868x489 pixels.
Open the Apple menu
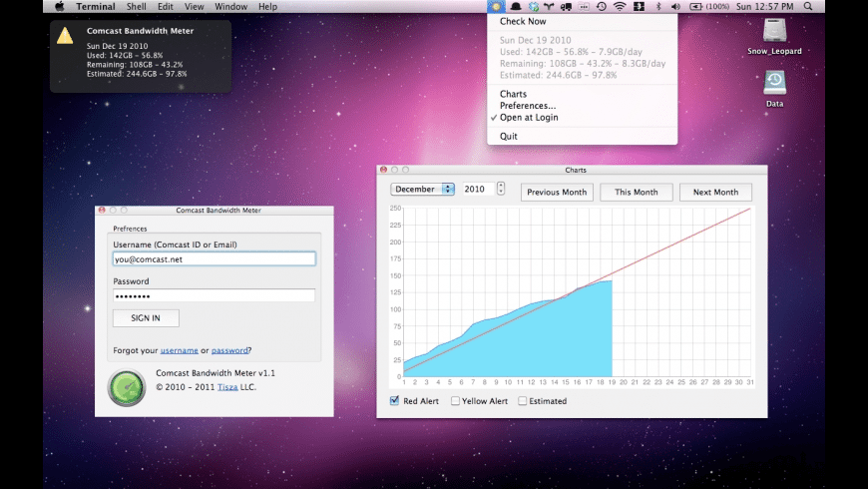coord(59,7)
